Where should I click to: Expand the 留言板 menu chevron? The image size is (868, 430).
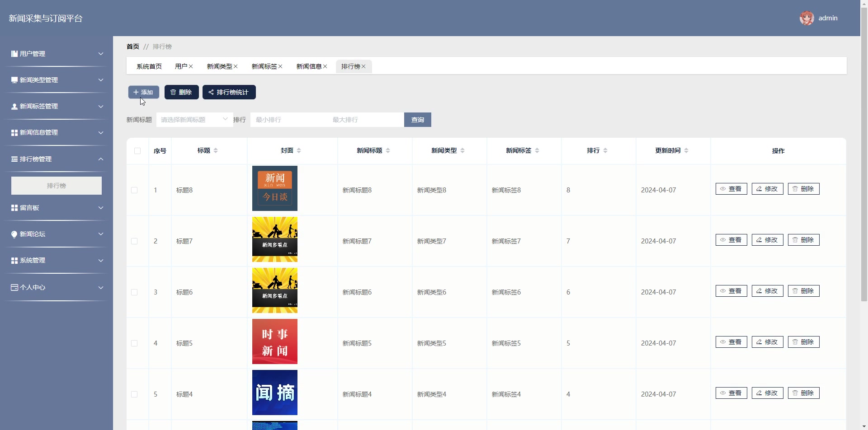pos(101,208)
